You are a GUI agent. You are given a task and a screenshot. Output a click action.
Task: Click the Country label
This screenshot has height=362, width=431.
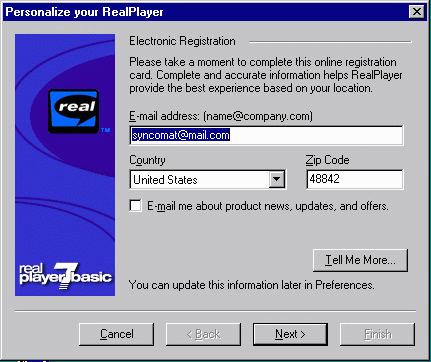(x=147, y=160)
